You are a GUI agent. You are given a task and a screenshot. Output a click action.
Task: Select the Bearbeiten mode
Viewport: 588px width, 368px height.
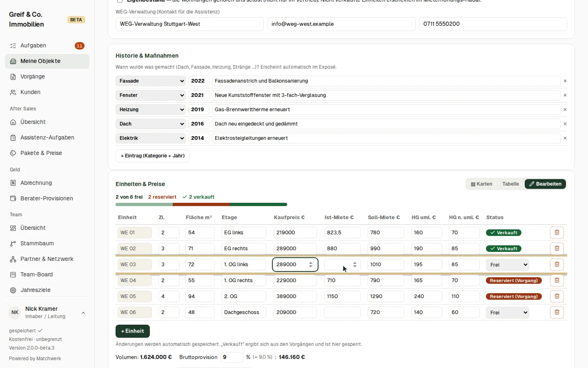pyautogui.click(x=545, y=184)
